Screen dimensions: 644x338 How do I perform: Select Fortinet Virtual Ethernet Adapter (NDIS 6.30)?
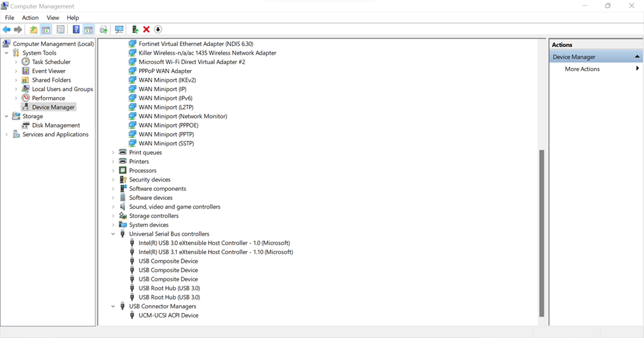pos(196,44)
